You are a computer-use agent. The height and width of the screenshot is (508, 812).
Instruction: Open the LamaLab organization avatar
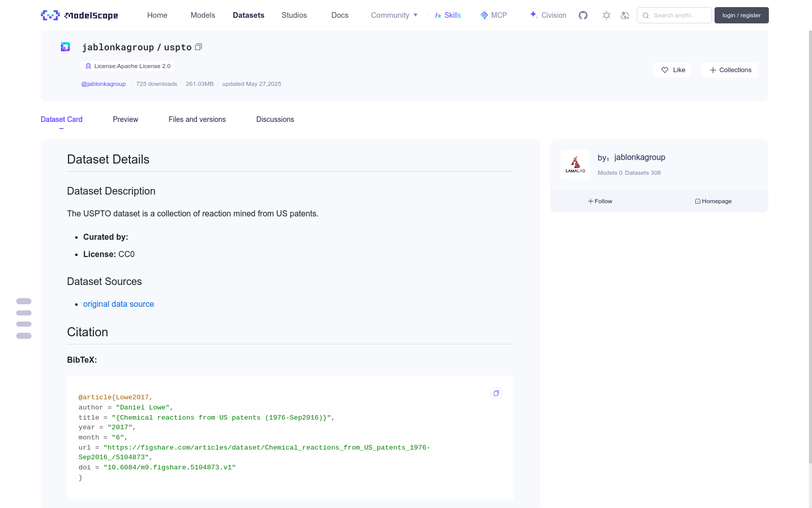[x=576, y=165]
